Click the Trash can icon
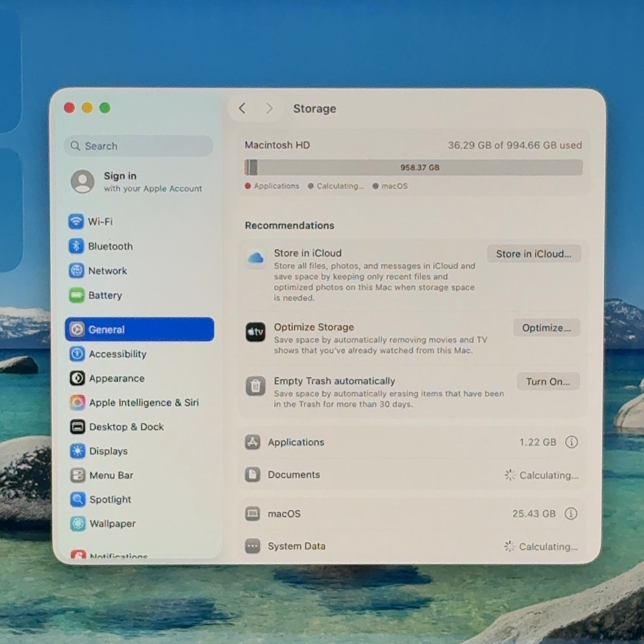644x644 pixels. point(255,386)
